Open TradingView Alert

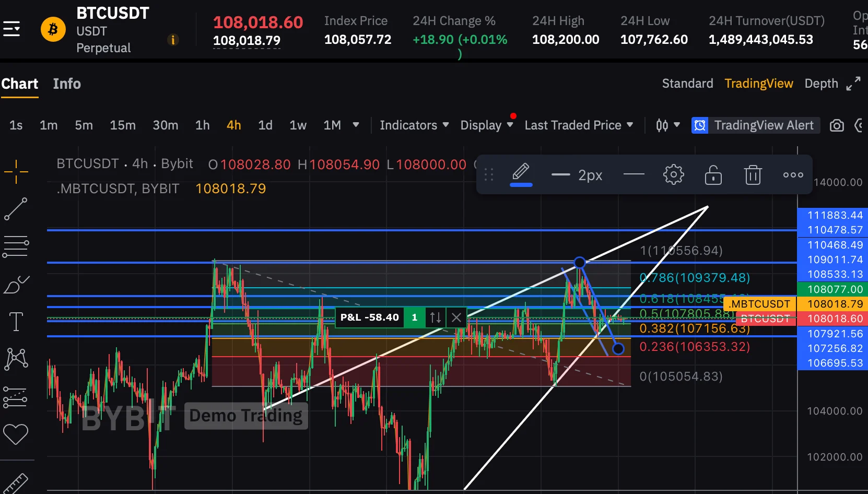coord(755,125)
